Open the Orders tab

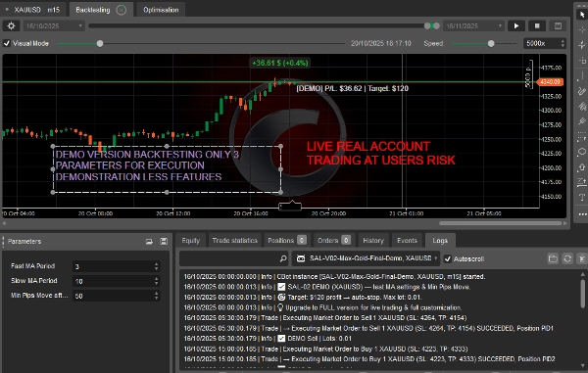click(334, 241)
